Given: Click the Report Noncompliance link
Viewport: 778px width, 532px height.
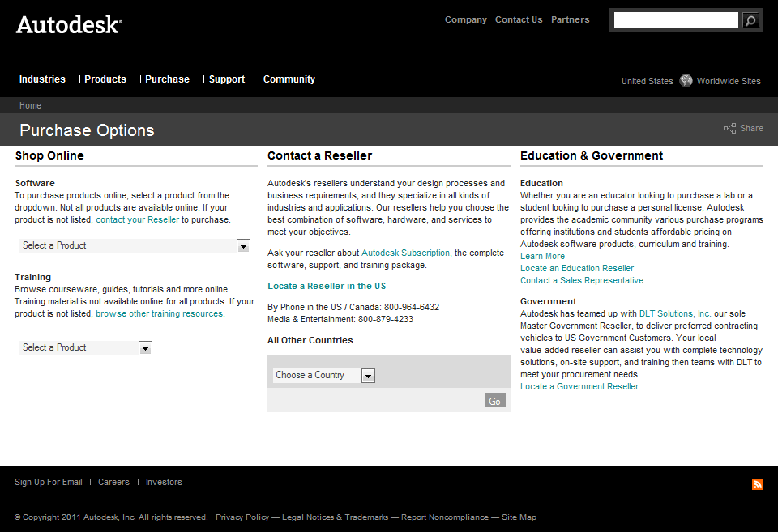Looking at the screenshot, I should click(x=445, y=517).
